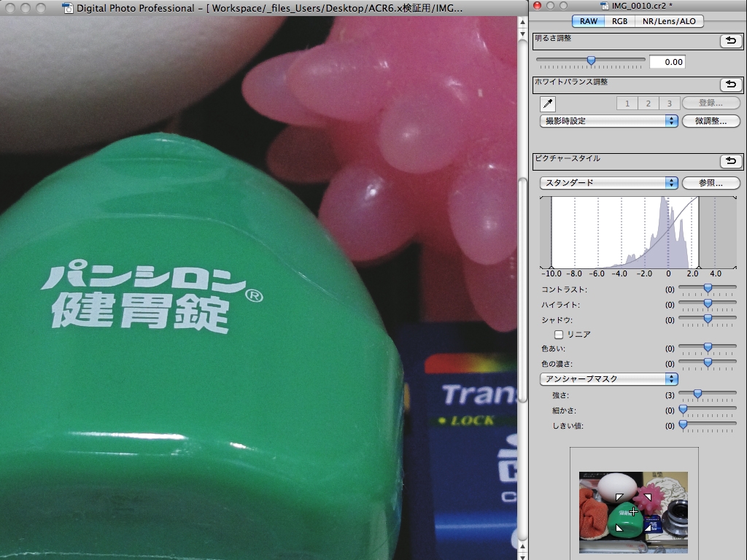
Task: Pick the white balance eyedropper tool
Action: [x=548, y=104]
